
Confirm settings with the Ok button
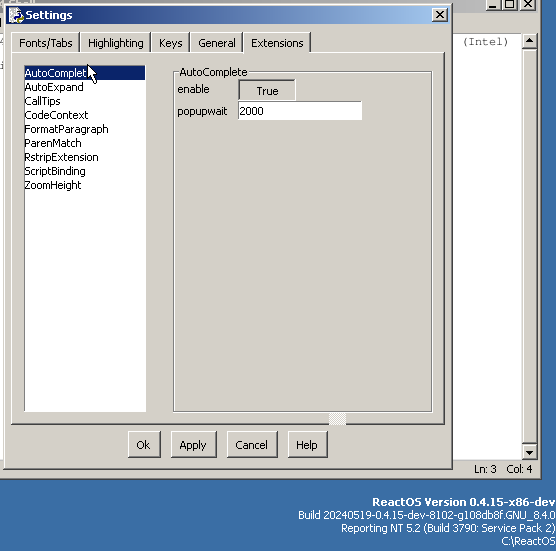coord(144,445)
